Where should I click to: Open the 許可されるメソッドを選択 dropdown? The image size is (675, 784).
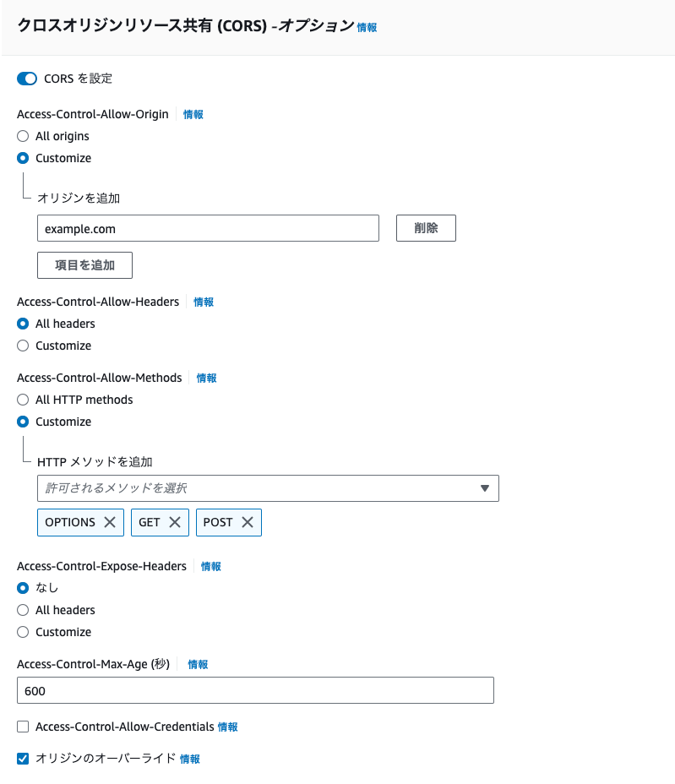click(268, 488)
